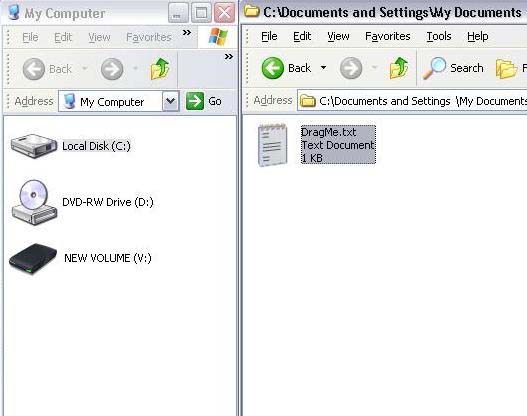
Task: Open the Tools menu
Action: pos(439,36)
